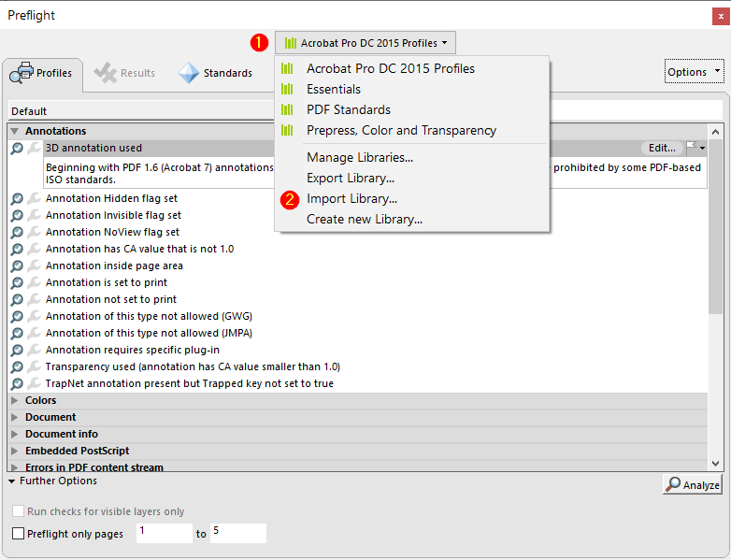Collapse the Annotations group
The height and width of the screenshot is (560, 731).
coord(15,132)
